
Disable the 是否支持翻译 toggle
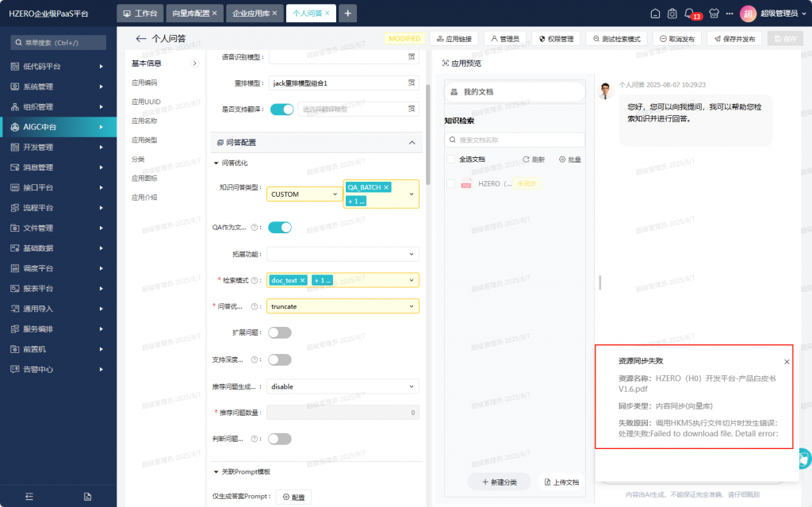(x=282, y=109)
